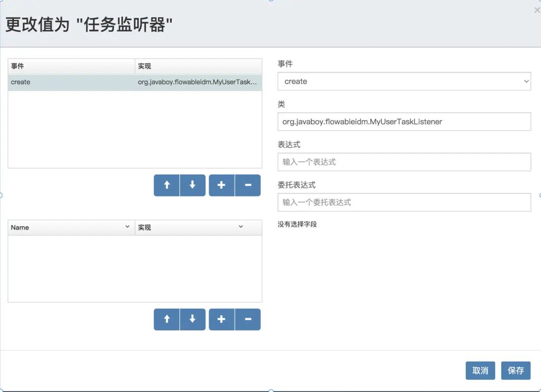Expand the lower 实现 column header menu
This screenshot has width=541, height=392.
[x=241, y=227]
